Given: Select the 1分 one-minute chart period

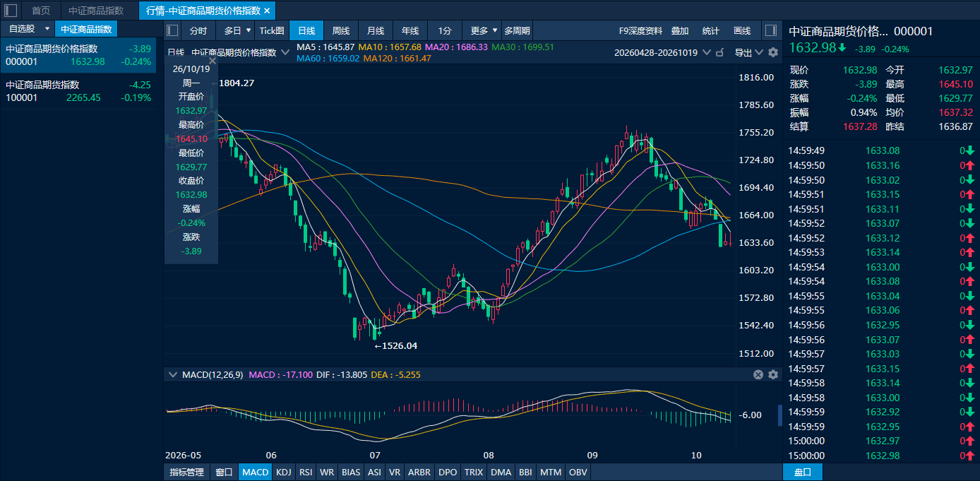Looking at the screenshot, I should click(x=445, y=30).
